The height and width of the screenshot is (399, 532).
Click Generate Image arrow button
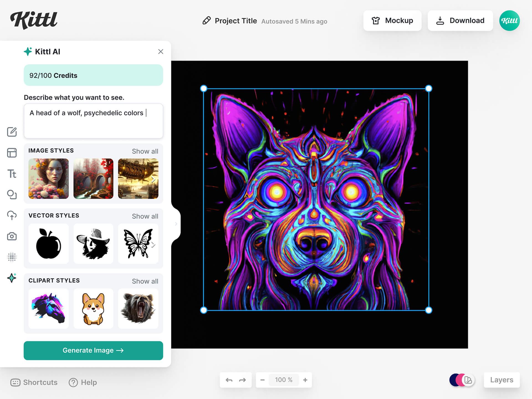pyautogui.click(x=93, y=351)
